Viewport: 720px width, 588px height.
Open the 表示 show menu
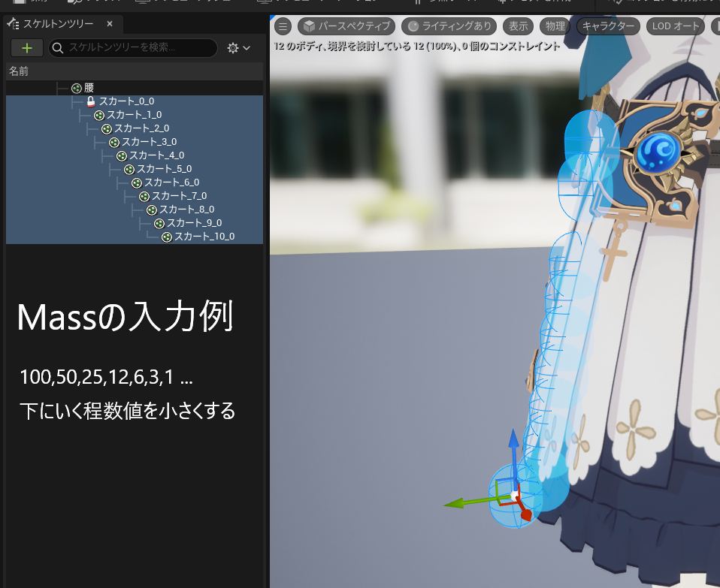pos(518,26)
